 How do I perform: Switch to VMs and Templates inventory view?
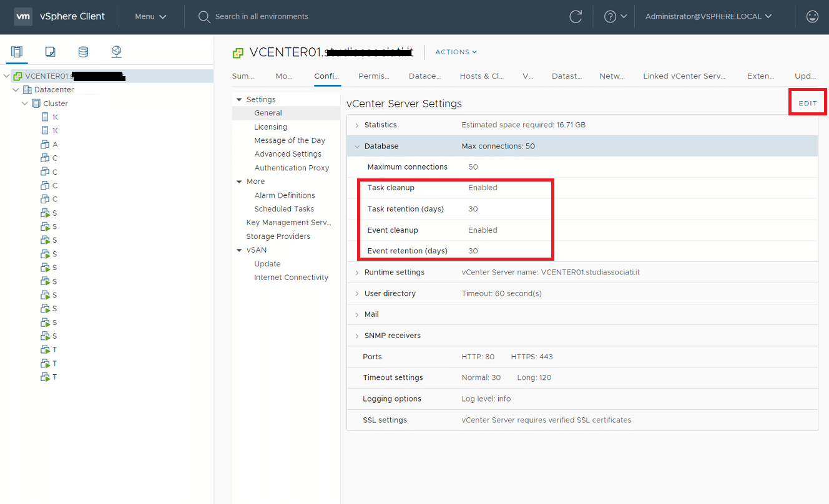(x=51, y=52)
